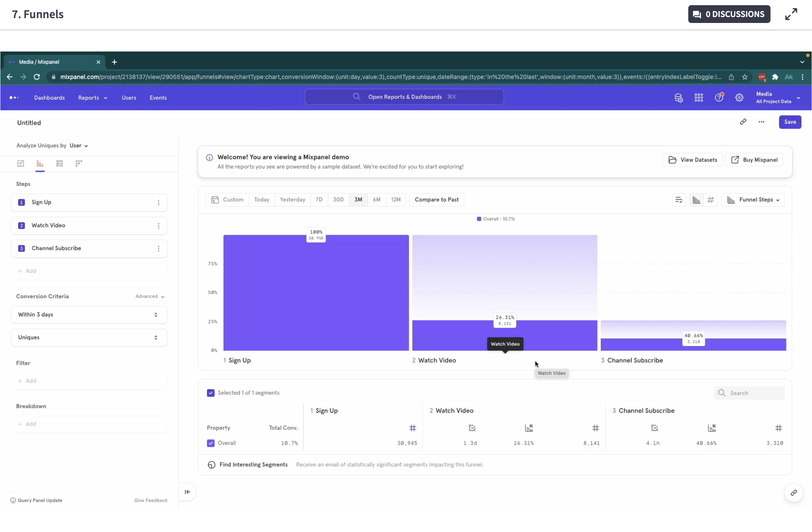Image resolution: width=812 pixels, height=532 pixels.
Task: Expand the lesson to fullscreen
Action: pyautogui.click(x=791, y=14)
